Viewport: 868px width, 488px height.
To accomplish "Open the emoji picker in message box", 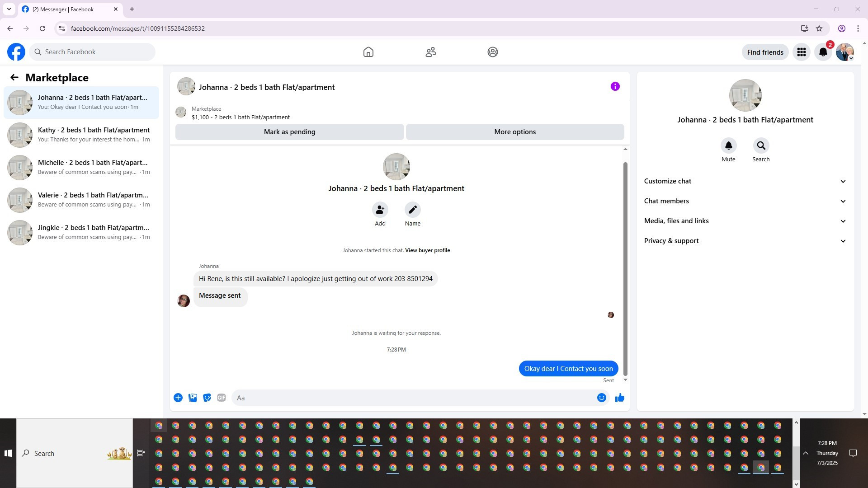I will click(601, 398).
